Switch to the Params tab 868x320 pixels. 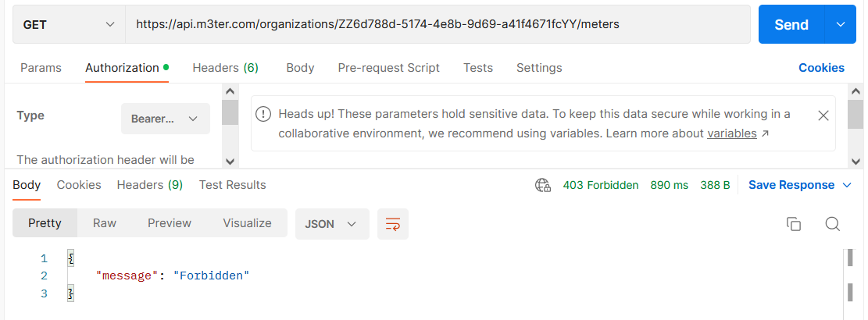(x=41, y=68)
